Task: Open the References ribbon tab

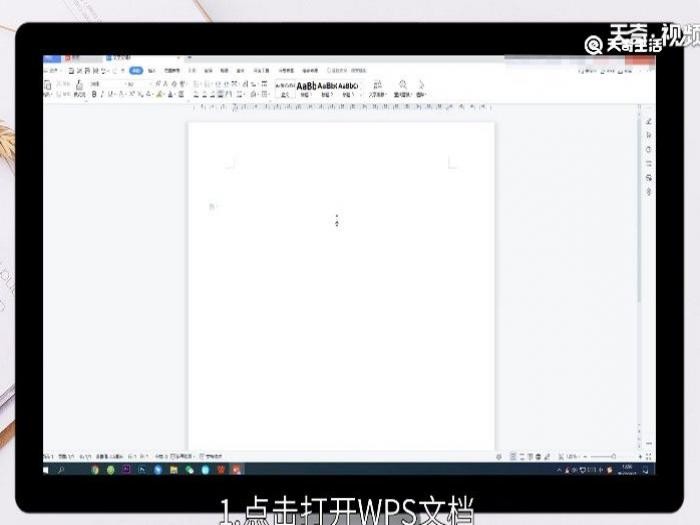Action: click(x=192, y=71)
